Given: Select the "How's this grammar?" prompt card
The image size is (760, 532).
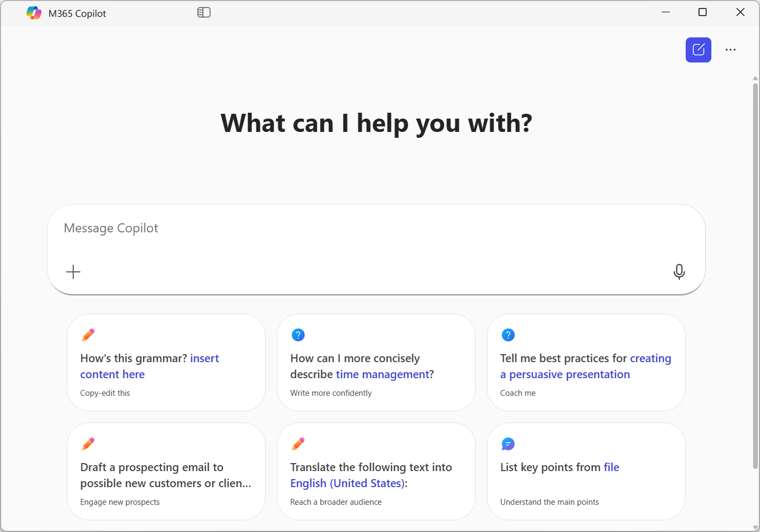Looking at the screenshot, I should (166, 363).
